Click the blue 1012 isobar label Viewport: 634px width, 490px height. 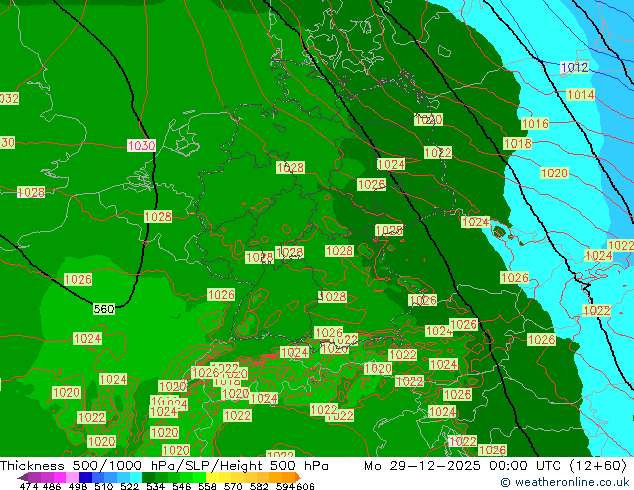(575, 67)
